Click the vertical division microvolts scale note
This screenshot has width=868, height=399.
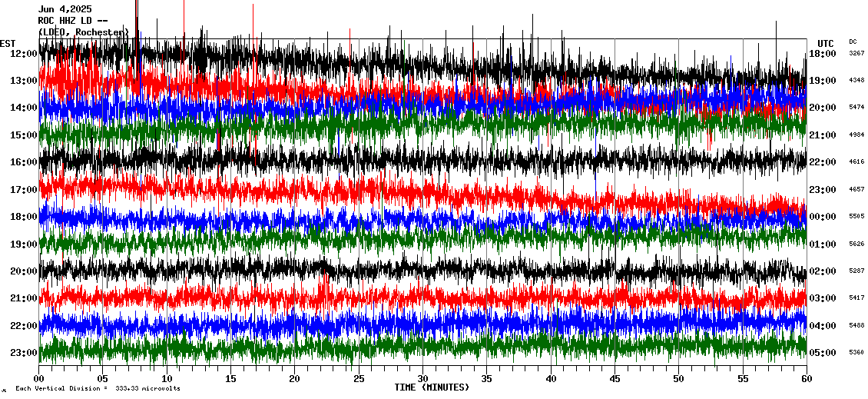[98, 389]
